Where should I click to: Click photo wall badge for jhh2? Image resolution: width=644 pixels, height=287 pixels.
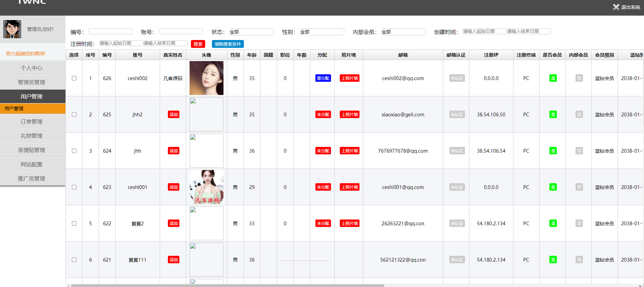(349, 115)
